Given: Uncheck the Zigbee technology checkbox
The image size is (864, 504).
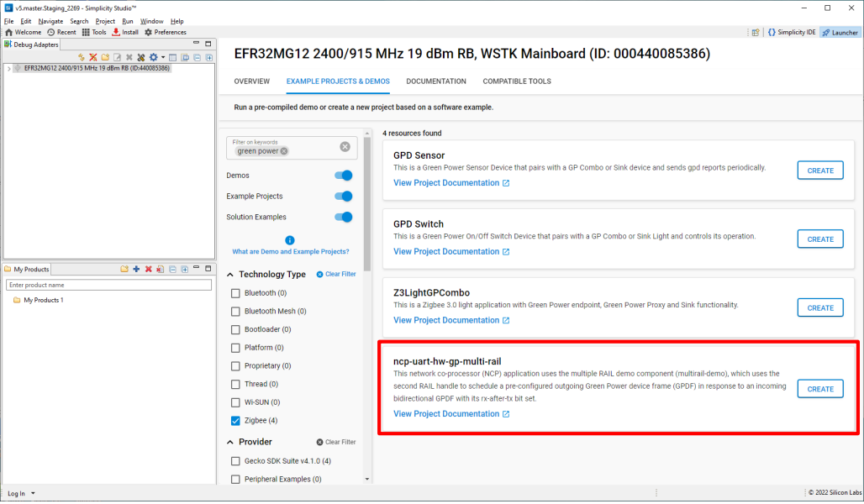Looking at the screenshot, I should coord(236,420).
